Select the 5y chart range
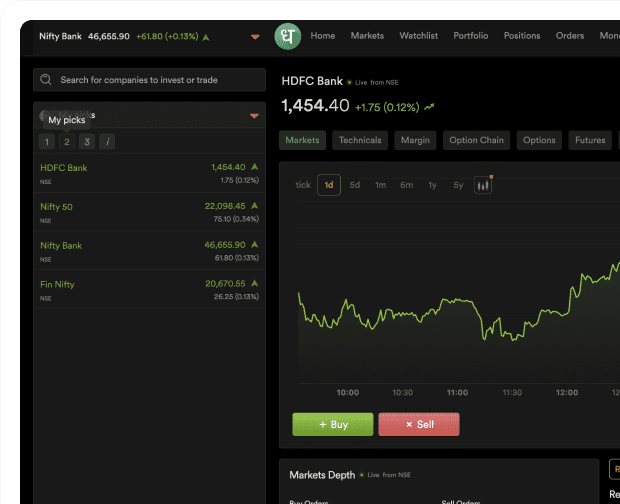Image resolution: width=620 pixels, height=504 pixels. 458,185
